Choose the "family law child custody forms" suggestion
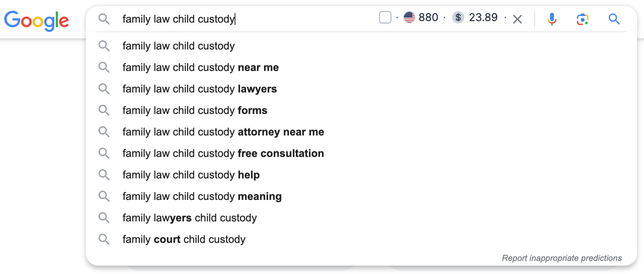 [195, 111]
